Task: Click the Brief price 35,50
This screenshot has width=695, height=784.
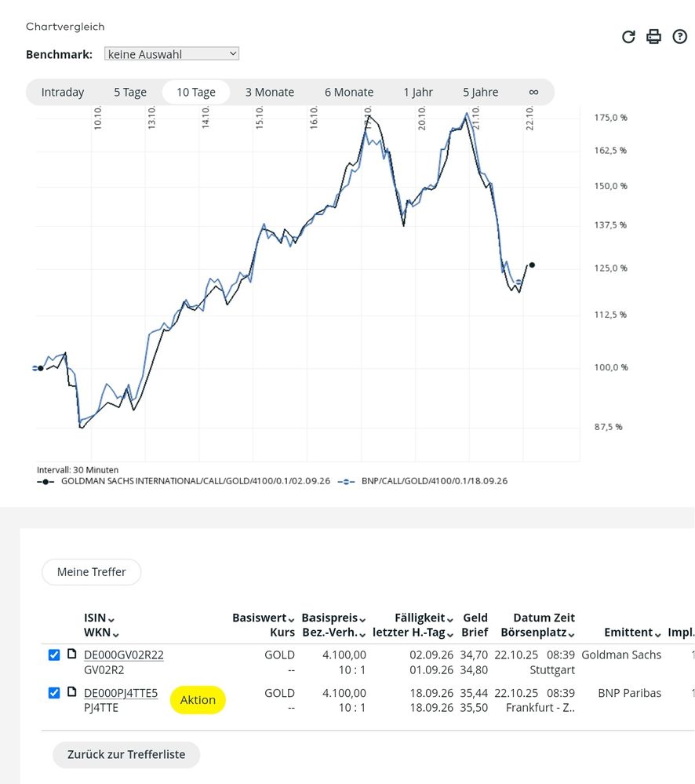Action: click(x=474, y=708)
